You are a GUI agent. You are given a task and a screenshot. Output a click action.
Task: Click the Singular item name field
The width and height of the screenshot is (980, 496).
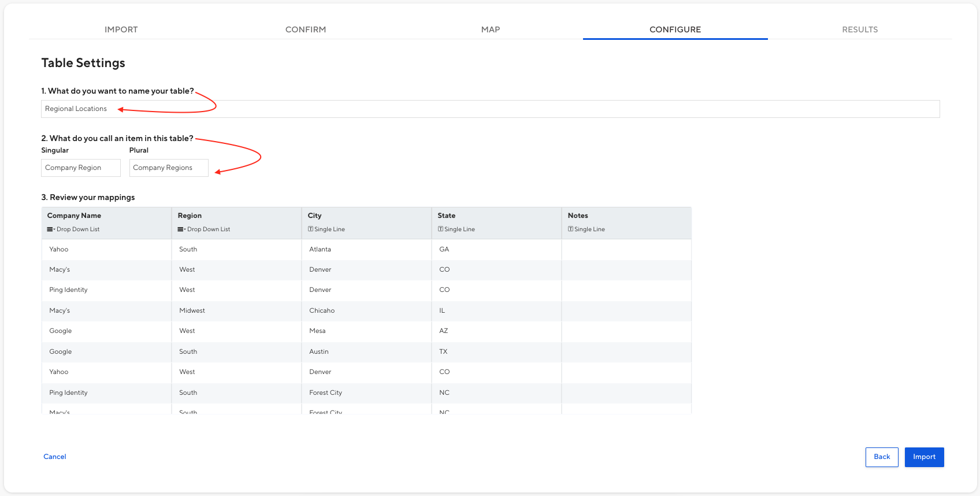(x=81, y=168)
